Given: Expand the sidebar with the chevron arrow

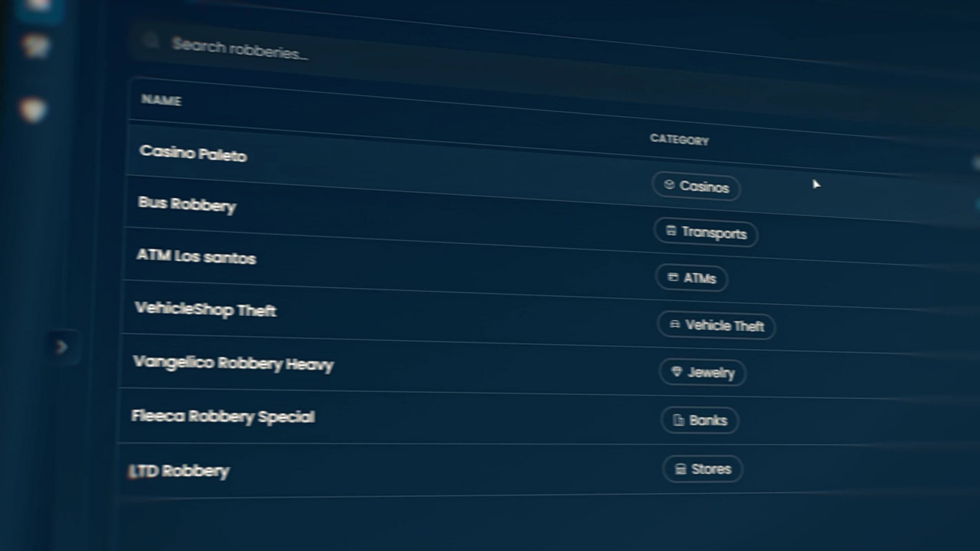Looking at the screenshot, I should 62,347.
